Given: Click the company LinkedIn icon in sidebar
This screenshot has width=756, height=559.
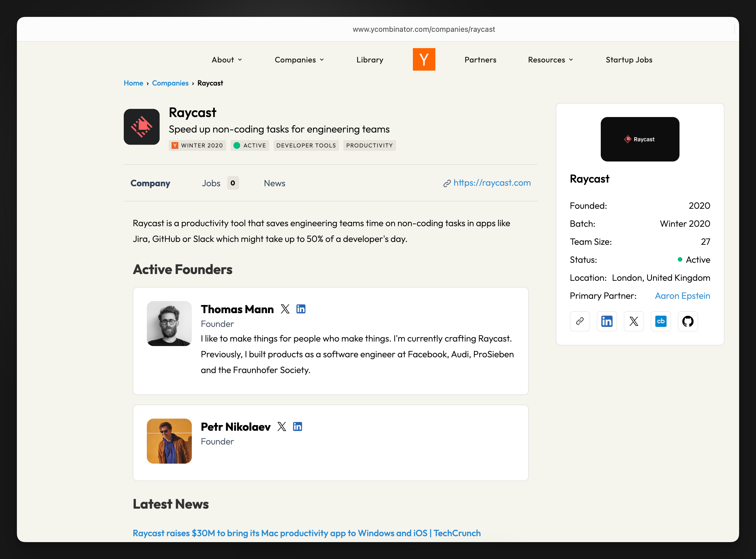Looking at the screenshot, I should (606, 321).
